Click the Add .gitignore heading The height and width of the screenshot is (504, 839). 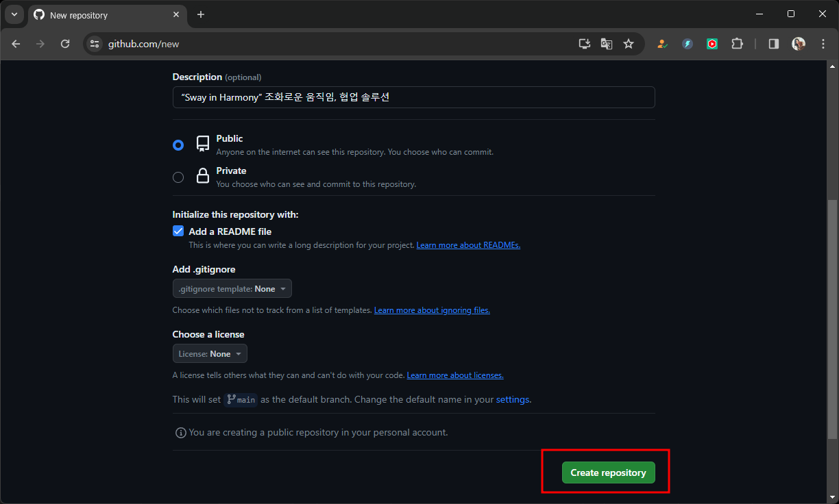click(x=204, y=269)
